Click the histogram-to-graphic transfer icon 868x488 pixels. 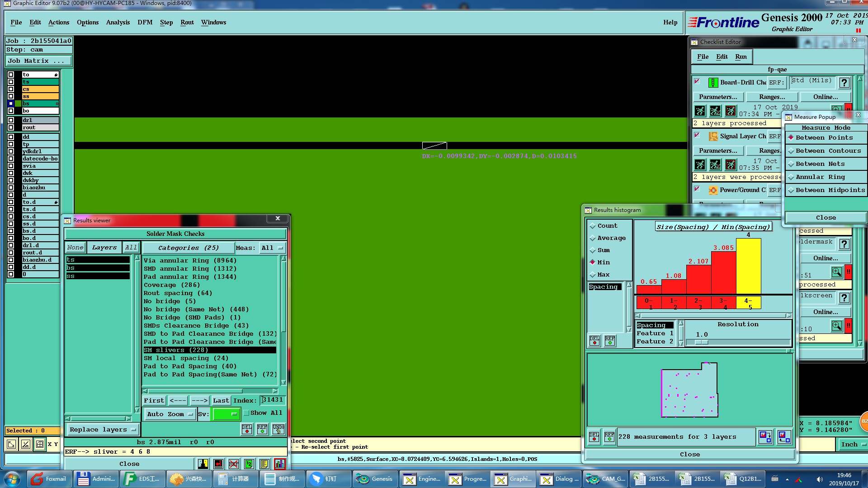pos(765,436)
